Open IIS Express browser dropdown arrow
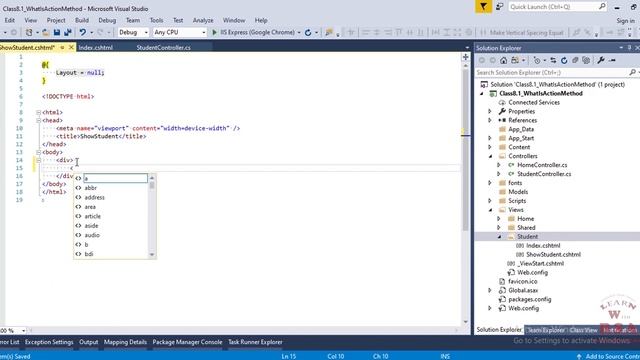 tap(299, 32)
